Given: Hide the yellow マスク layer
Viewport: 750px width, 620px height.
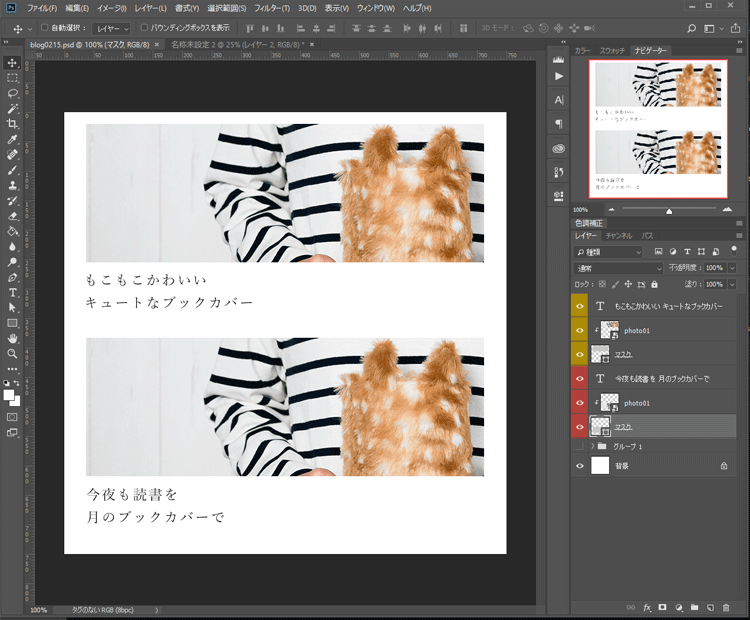Looking at the screenshot, I should click(580, 354).
